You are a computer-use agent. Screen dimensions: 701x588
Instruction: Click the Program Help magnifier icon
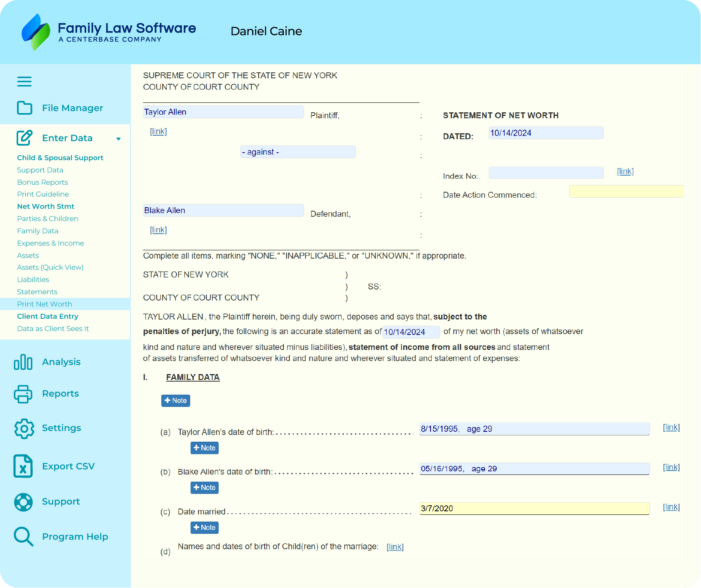coord(23,537)
